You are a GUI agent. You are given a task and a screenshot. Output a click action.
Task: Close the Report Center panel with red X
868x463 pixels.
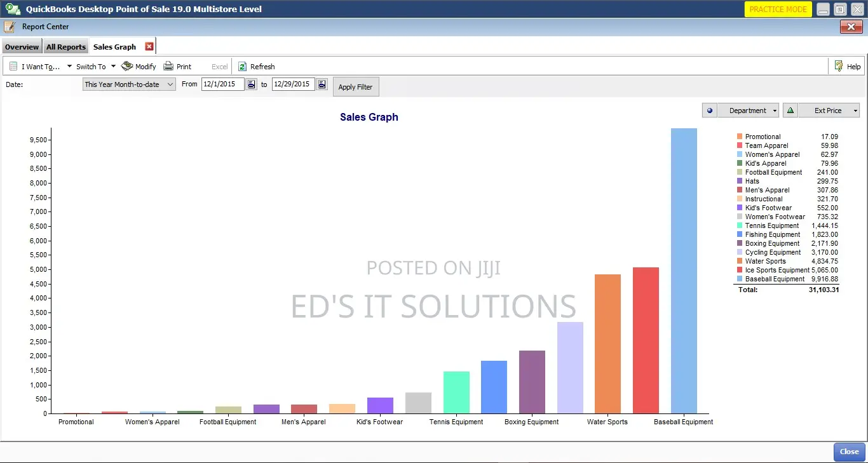(851, 27)
